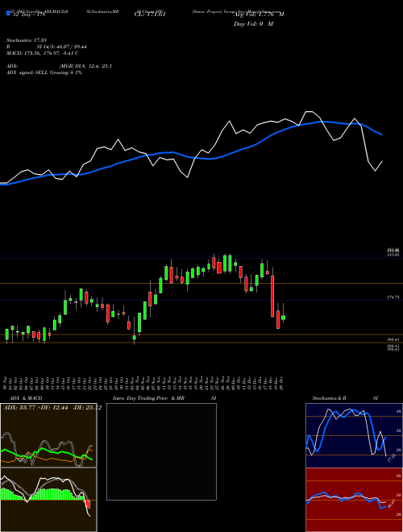Click the 174.73 price level label
The width and height of the screenshot is (403, 532).
(x=393, y=297)
